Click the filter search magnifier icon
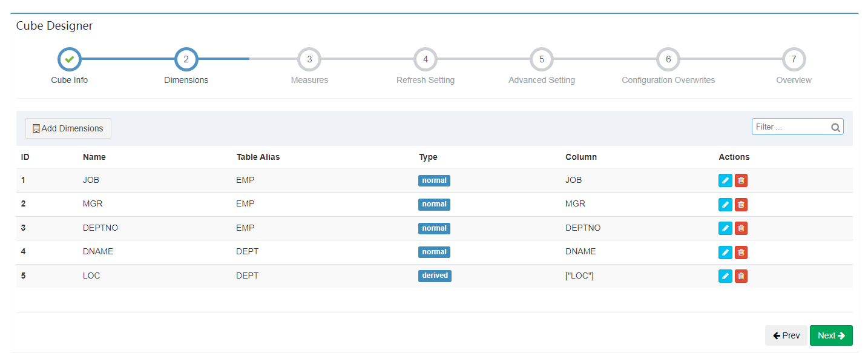Image resolution: width=868 pixels, height=353 pixels. click(x=835, y=127)
